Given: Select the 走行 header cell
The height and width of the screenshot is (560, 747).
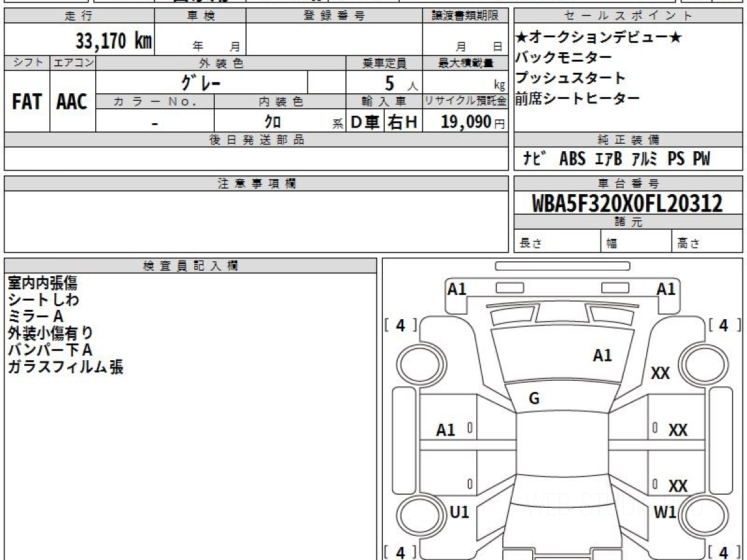Looking at the screenshot, I should [79, 16].
